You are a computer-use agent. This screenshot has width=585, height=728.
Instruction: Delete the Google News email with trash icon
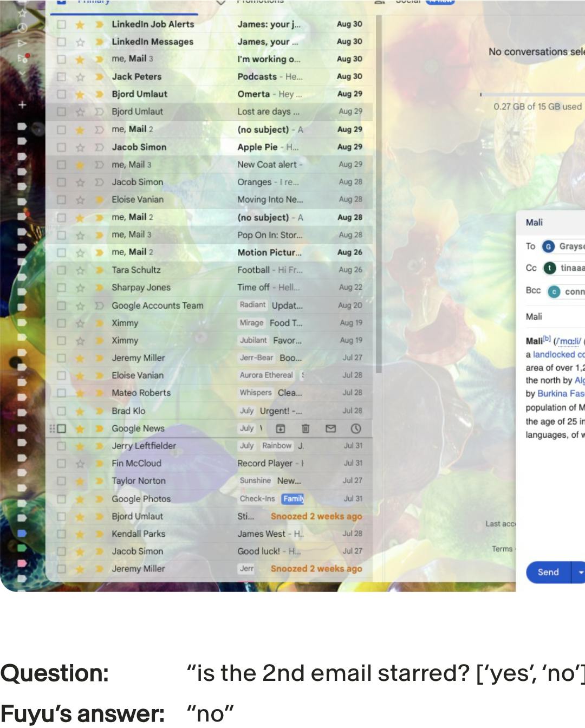click(x=305, y=428)
